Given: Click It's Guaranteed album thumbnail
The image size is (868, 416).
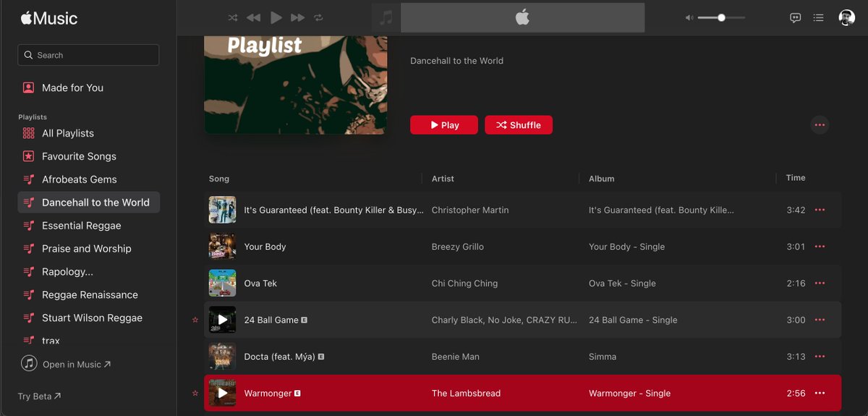Looking at the screenshot, I should [x=222, y=210].
